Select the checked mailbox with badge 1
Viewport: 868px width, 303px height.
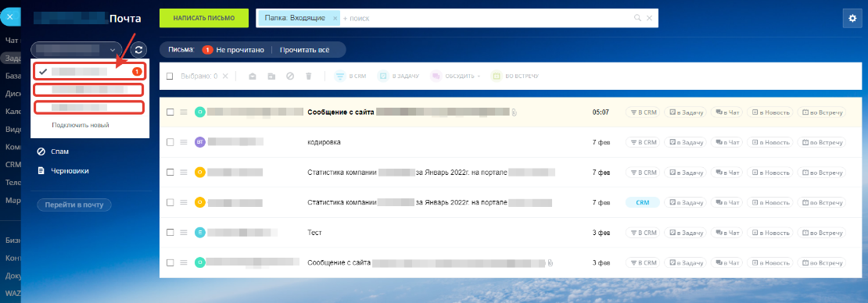90,71
